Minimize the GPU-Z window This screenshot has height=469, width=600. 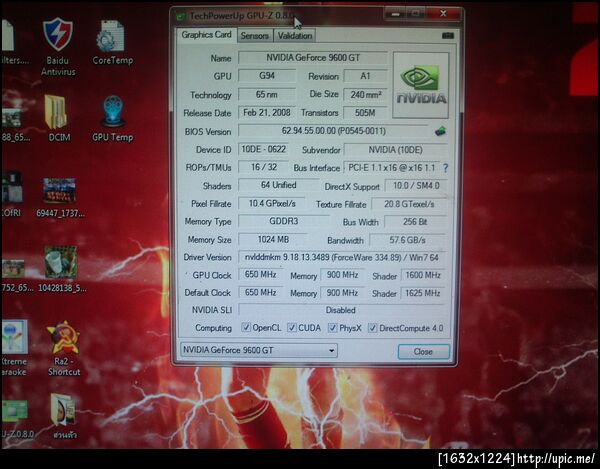tap(395, 14)
